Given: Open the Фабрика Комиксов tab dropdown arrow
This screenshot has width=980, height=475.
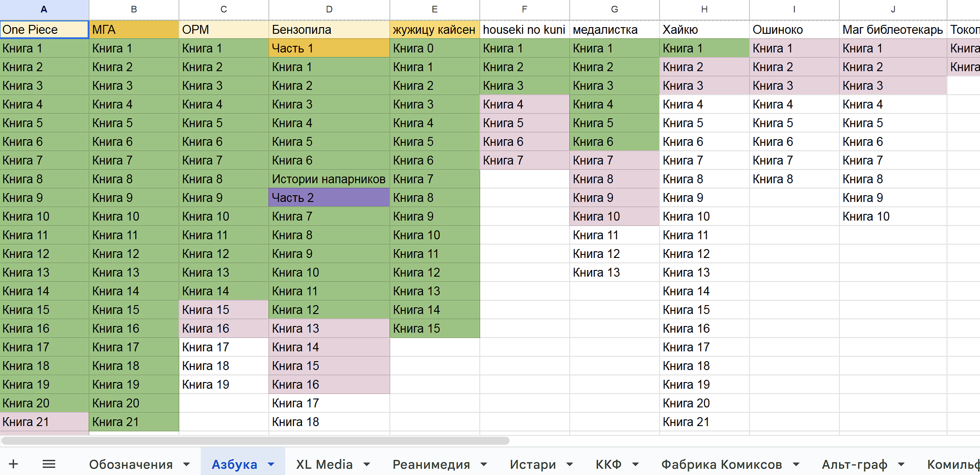Looking at the screenshot, I should [796, 464].
